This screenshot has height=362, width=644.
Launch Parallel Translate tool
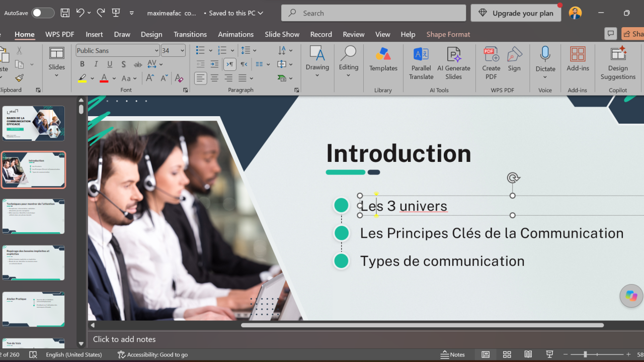[421, 63]
